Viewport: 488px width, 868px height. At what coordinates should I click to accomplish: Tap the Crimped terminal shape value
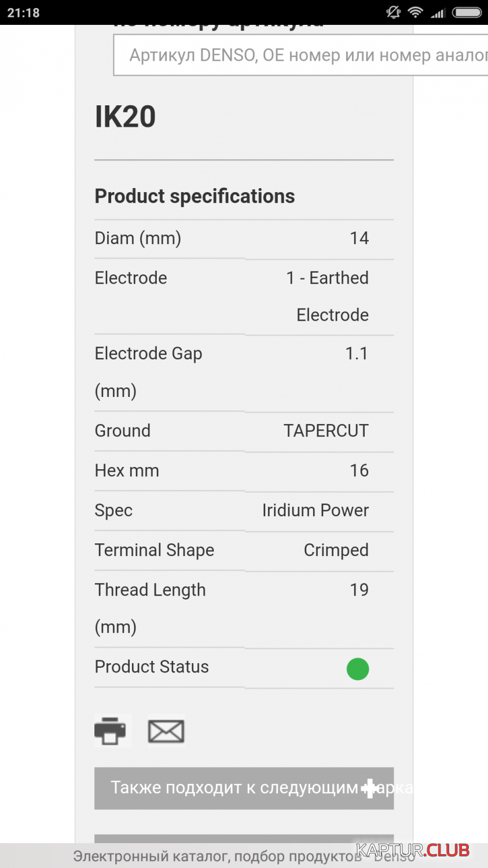point(336,550)
